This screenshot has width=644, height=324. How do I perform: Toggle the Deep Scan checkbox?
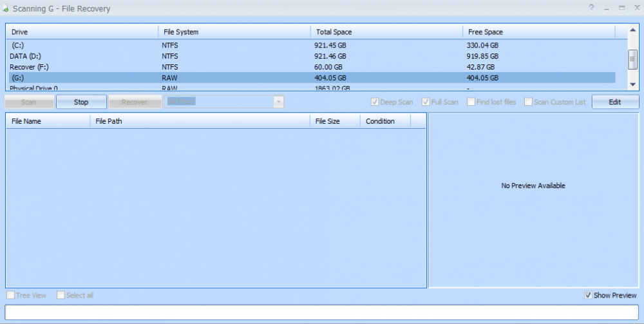(x=375, y=102)
